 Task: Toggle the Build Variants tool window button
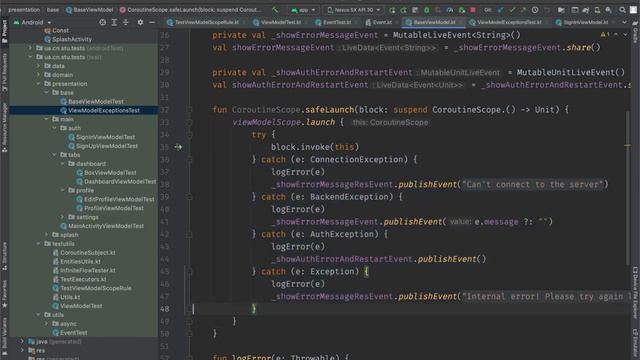tap(4, 336)
